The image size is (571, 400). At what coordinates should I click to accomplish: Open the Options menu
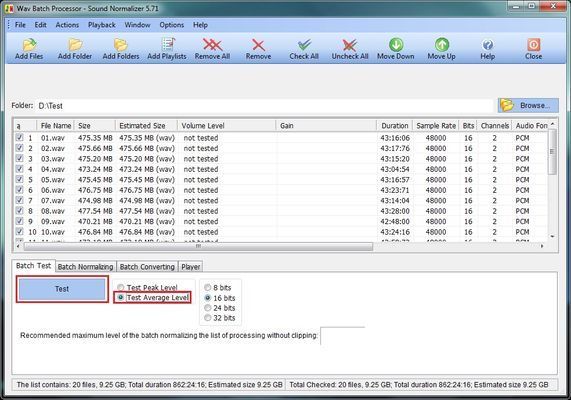tap(172, 25)
